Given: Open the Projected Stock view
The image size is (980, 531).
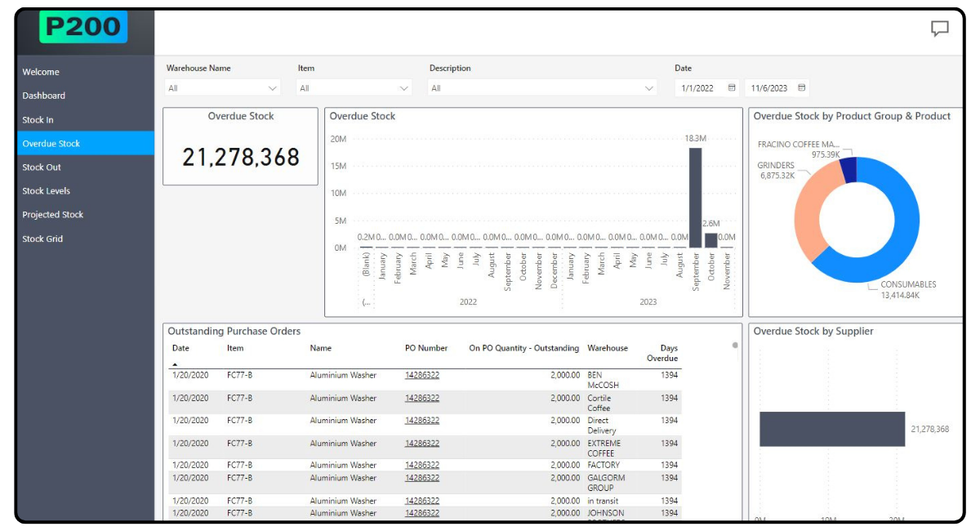Looking at the screenshot, I should point(52,214).
